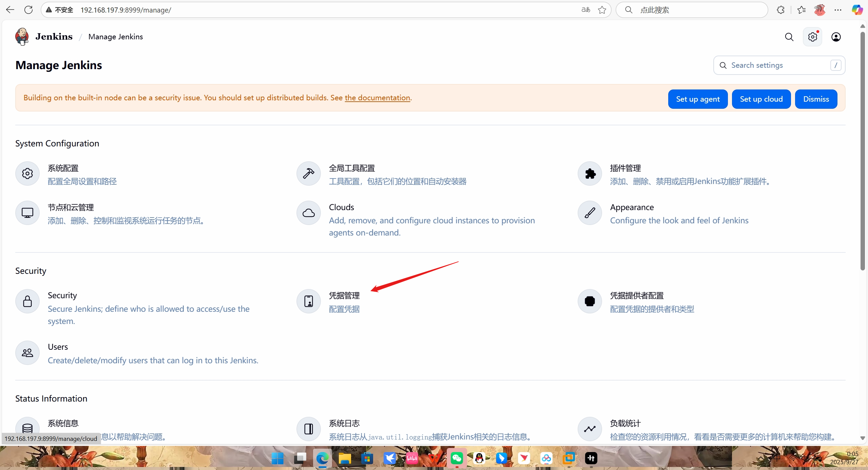The image size is (868, 470).
Task: Reload the browser page
Action: [x=28, y=10]
